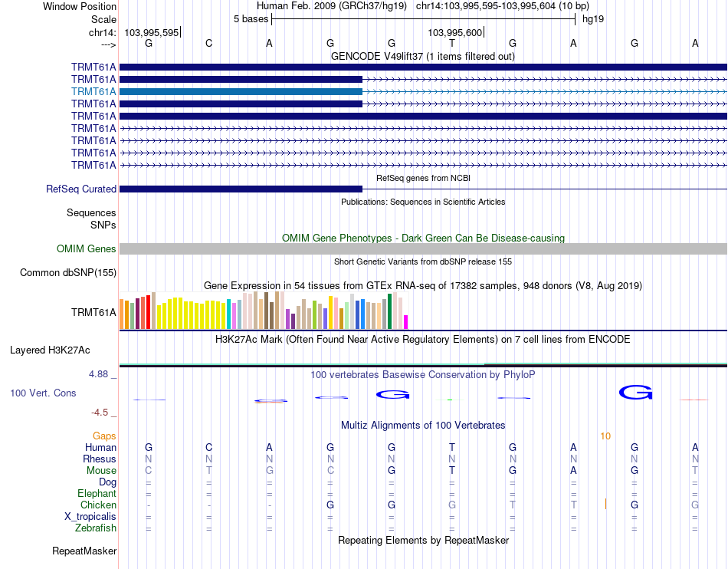Select the Human species label

click(100, 447)
